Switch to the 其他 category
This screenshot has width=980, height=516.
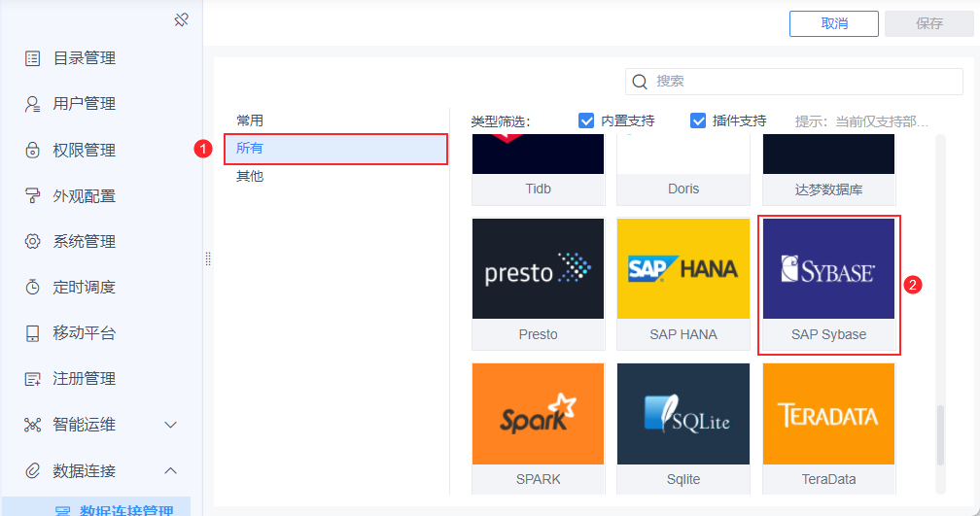coord(250,176)
